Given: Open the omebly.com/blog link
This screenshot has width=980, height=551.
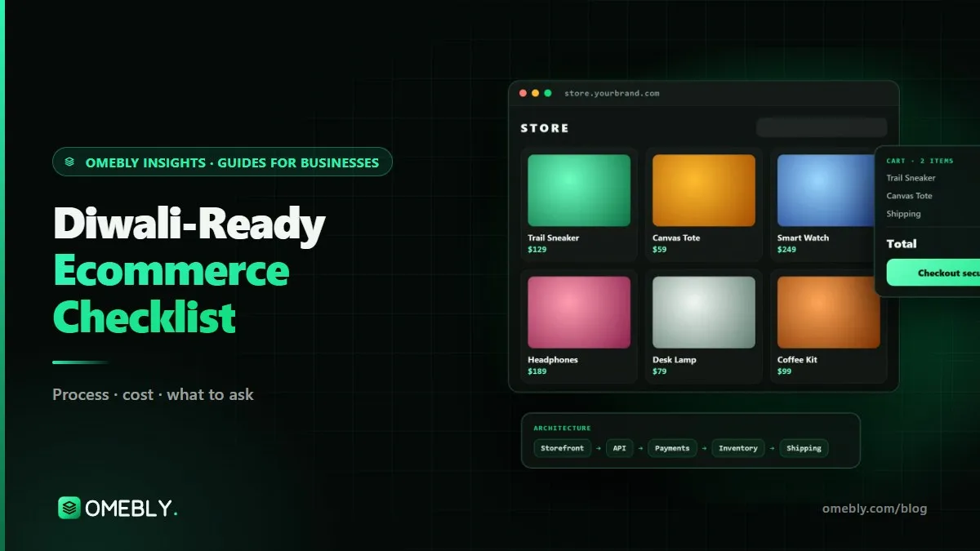Looking at the screenshot, I should 875,509.
